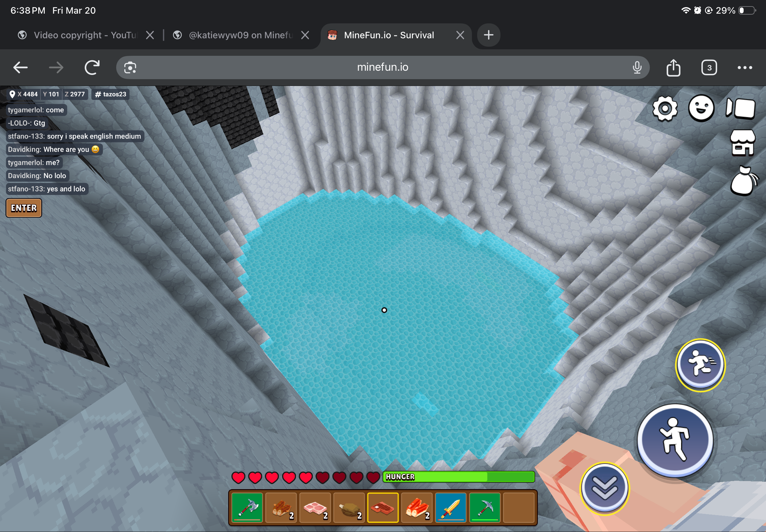Switch to @katiewyw09 on Minefun tab
Image resolution: width=766 pixels, height=532 pixels.
(240, 35)
